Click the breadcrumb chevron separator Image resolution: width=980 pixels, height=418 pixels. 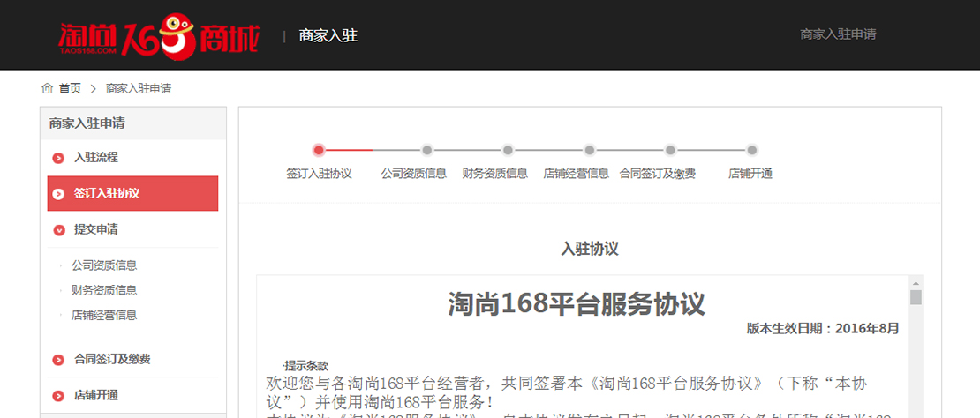[x=93, y=88]
